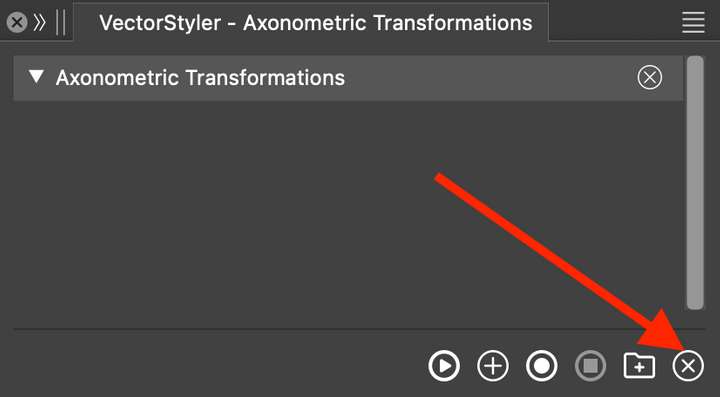Open the panel hamburger menu
Viewport: 720px width, 397px height.
coord(693,22)
